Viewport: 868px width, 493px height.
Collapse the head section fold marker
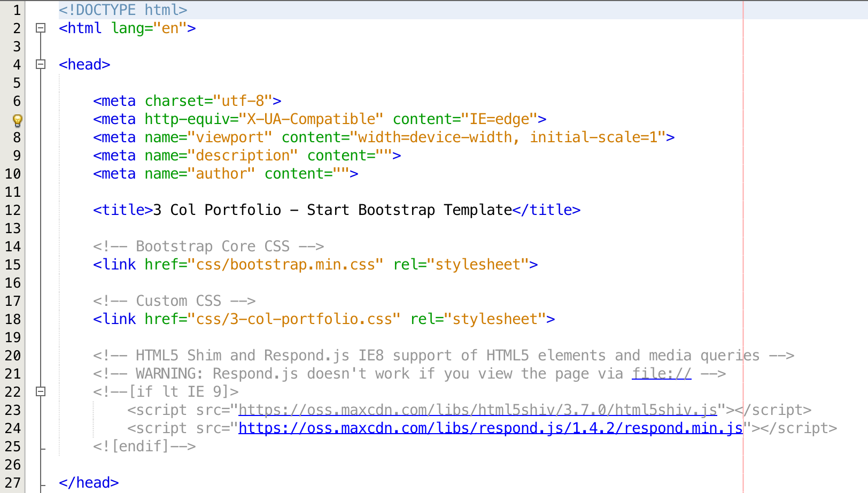coord(41,64)
